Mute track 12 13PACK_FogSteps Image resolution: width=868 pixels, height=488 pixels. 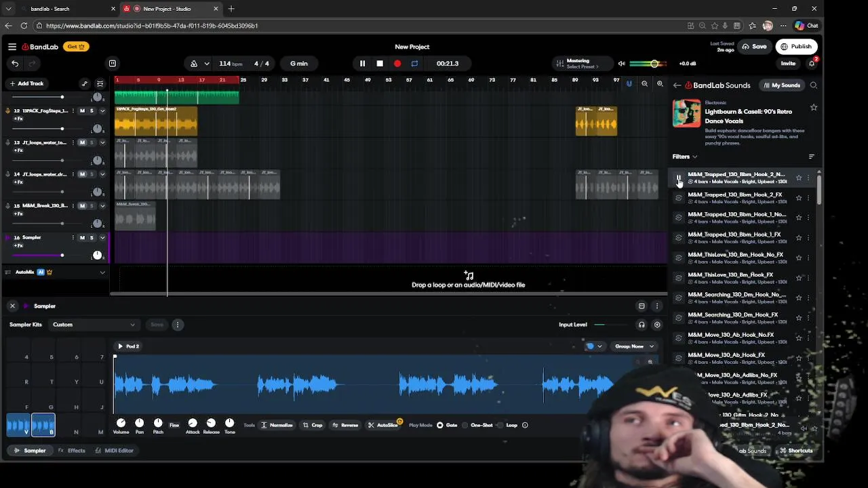[x=82, y=111]
